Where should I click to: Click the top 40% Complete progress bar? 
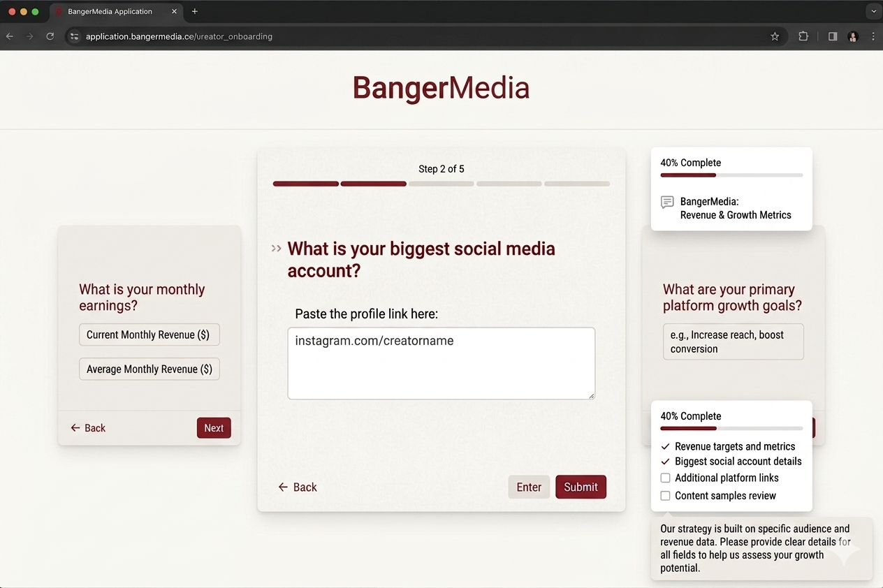[731, 175]
